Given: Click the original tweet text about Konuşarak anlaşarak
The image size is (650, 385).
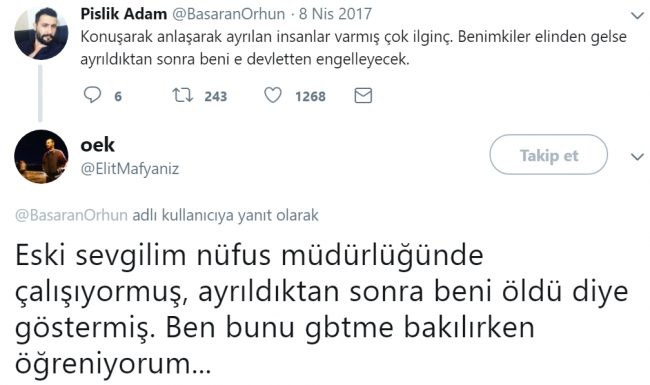Looking at the screenshot, I should pyautogui.click(x=353, y=48).
